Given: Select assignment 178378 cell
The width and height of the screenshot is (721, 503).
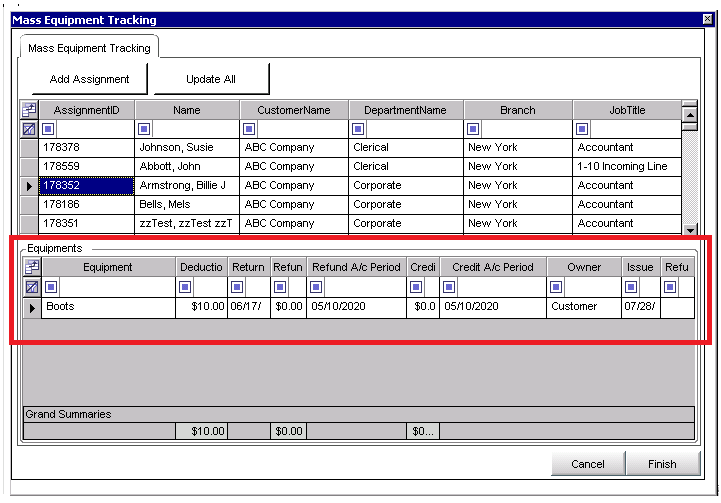Looking at the screenshot, I should 86,148.
